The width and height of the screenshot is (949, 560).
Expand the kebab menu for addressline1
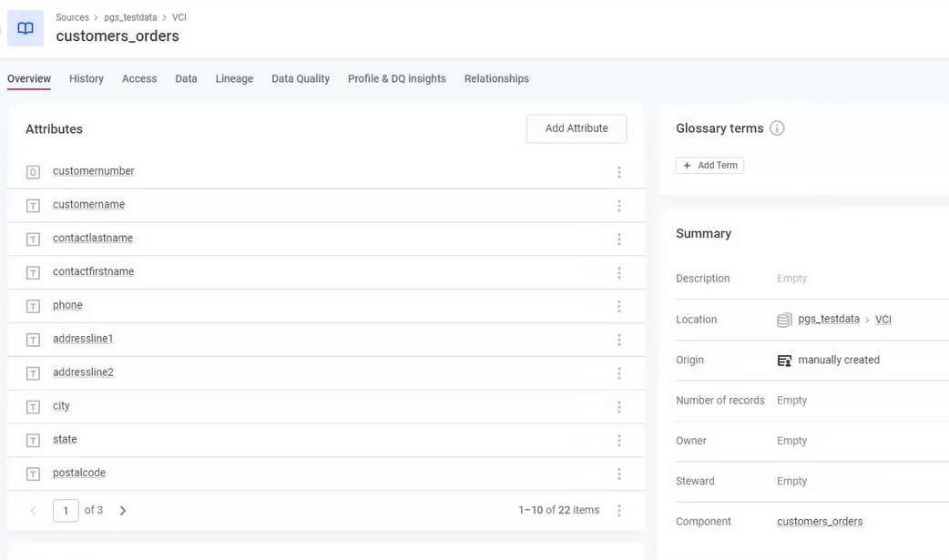click(619, 340)
